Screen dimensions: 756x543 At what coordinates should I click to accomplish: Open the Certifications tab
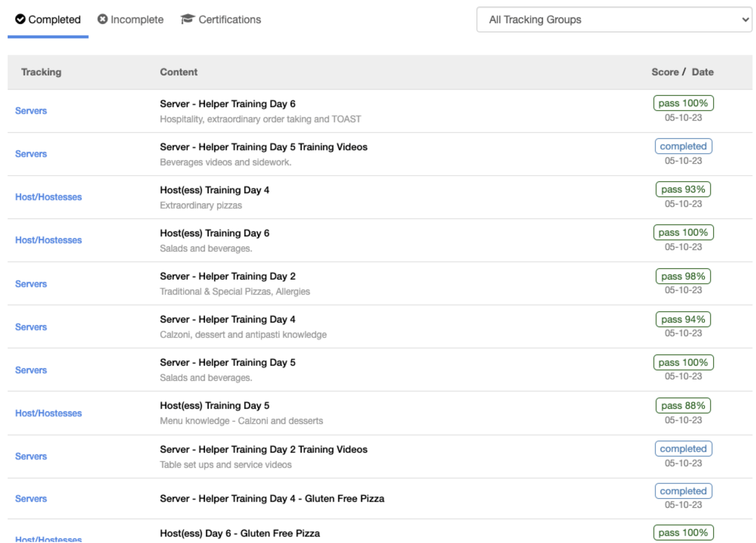(x=221, y=19)
